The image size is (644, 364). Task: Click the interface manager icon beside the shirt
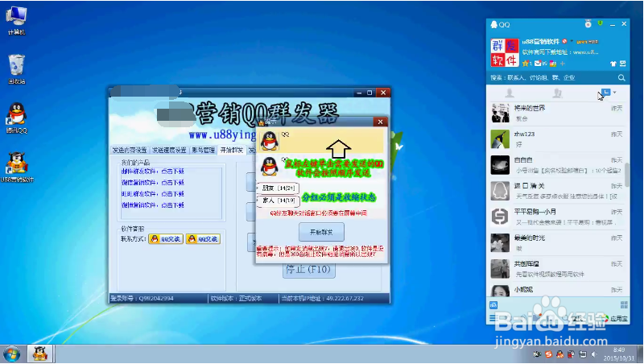point(622,64)
